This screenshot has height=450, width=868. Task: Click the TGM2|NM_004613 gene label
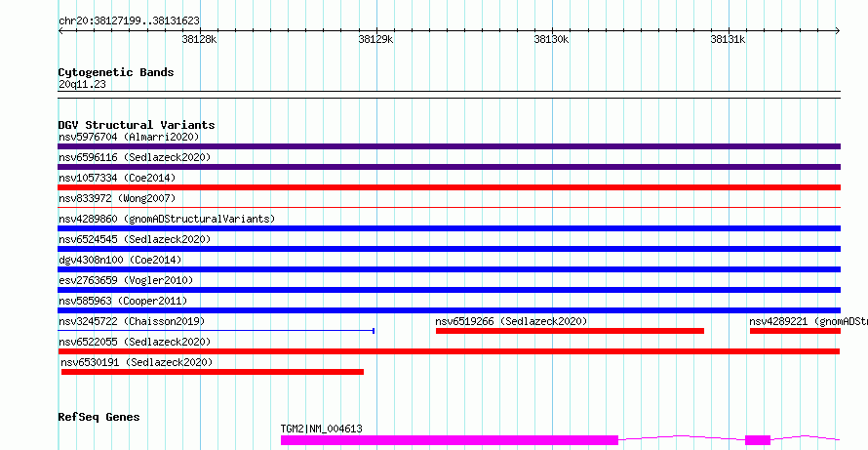(x=322, y=429)
